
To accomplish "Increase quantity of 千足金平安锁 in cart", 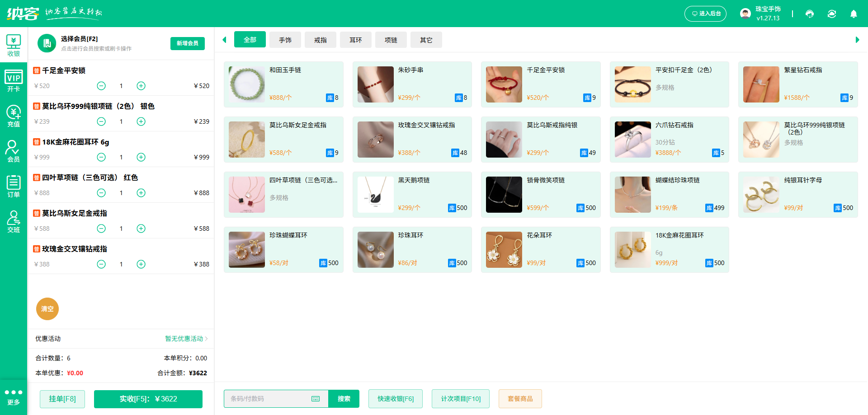I will [141, 86].
